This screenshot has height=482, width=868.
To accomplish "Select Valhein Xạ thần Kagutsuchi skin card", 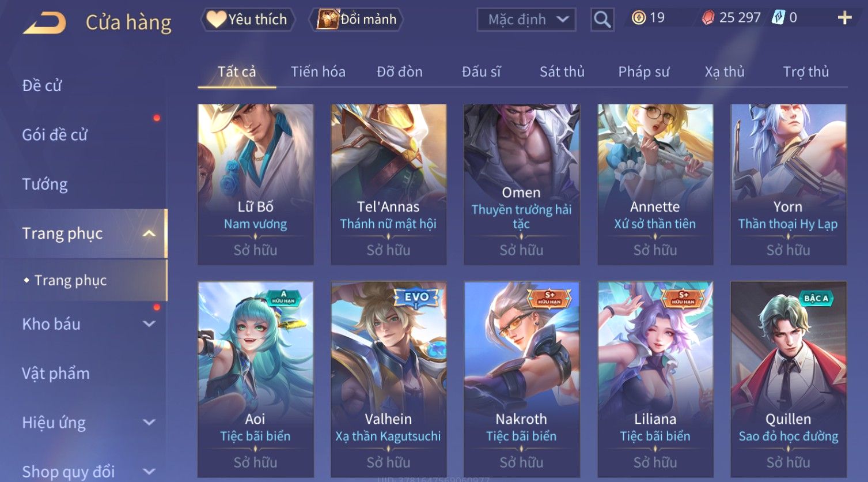I will point(388,379).
